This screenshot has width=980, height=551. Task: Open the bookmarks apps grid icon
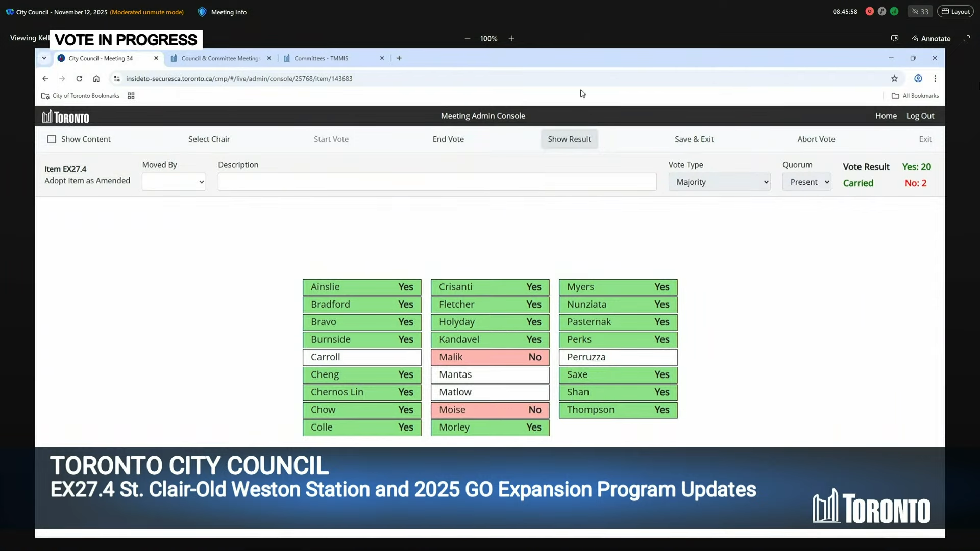(x=131, y=96)
